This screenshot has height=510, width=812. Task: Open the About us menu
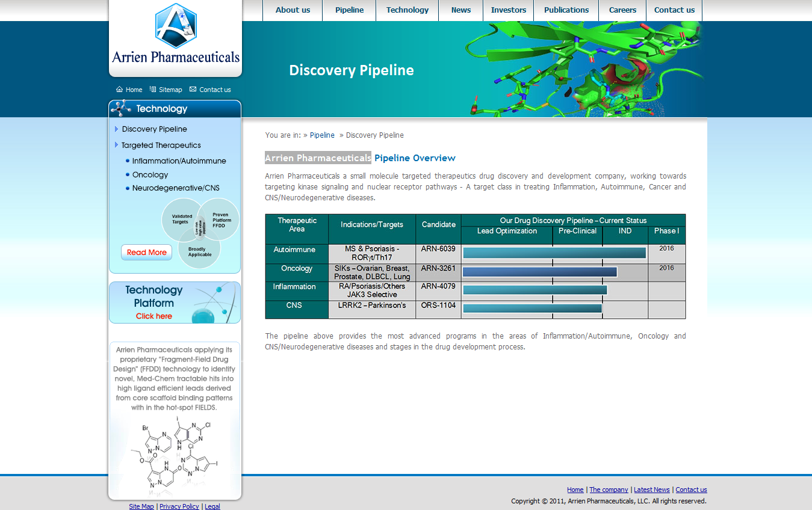(x=293, y=10)
